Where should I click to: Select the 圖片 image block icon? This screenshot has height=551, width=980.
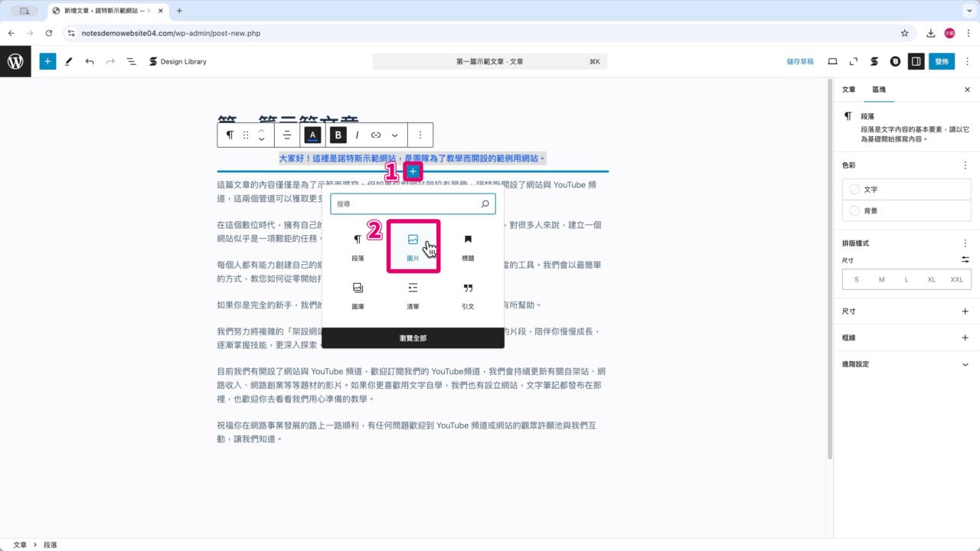point(413,239)
